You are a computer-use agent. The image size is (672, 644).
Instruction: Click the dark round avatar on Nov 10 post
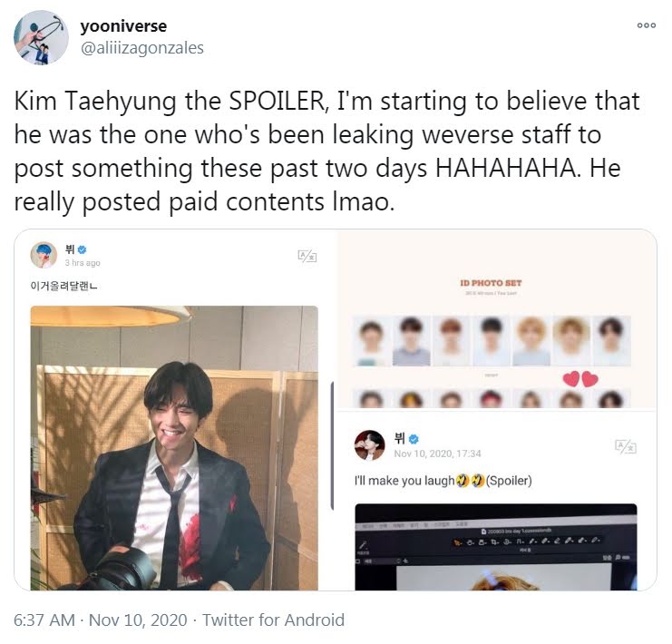[369, 445]
